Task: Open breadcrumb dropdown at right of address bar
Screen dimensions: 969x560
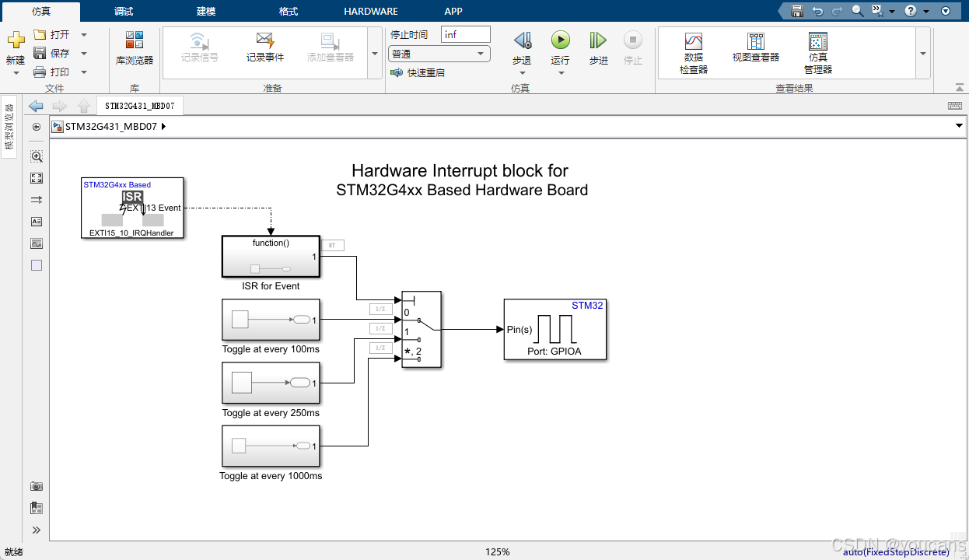Action: (957, 127)
